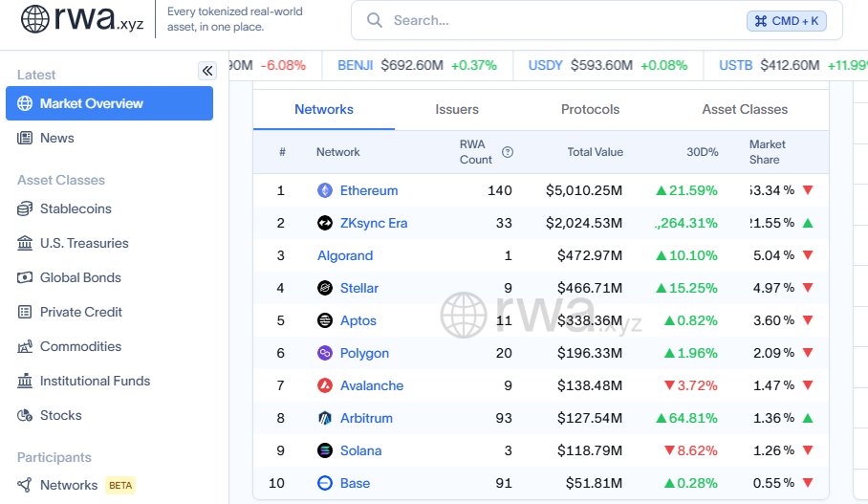Open Commodities page
The height and width of the screenshot is (504, 868).
pyautogui.click(x=81, y=346)
